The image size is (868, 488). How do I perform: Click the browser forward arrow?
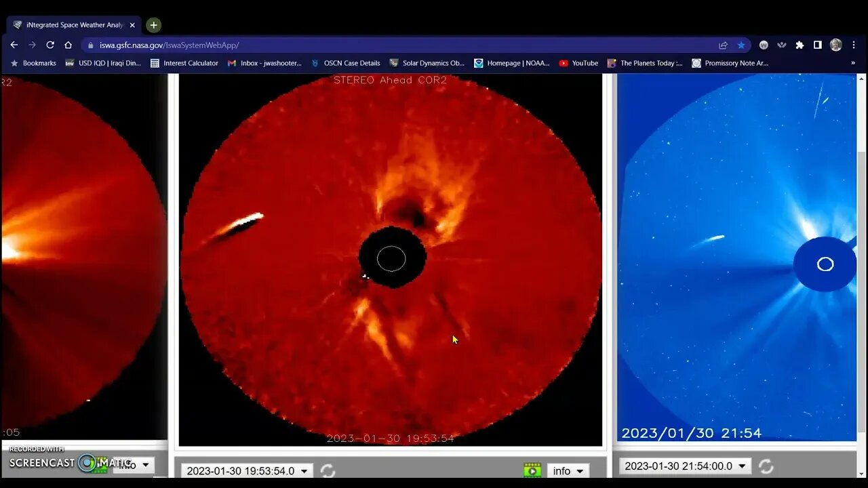pyautogui.click(x=32, y=45)
